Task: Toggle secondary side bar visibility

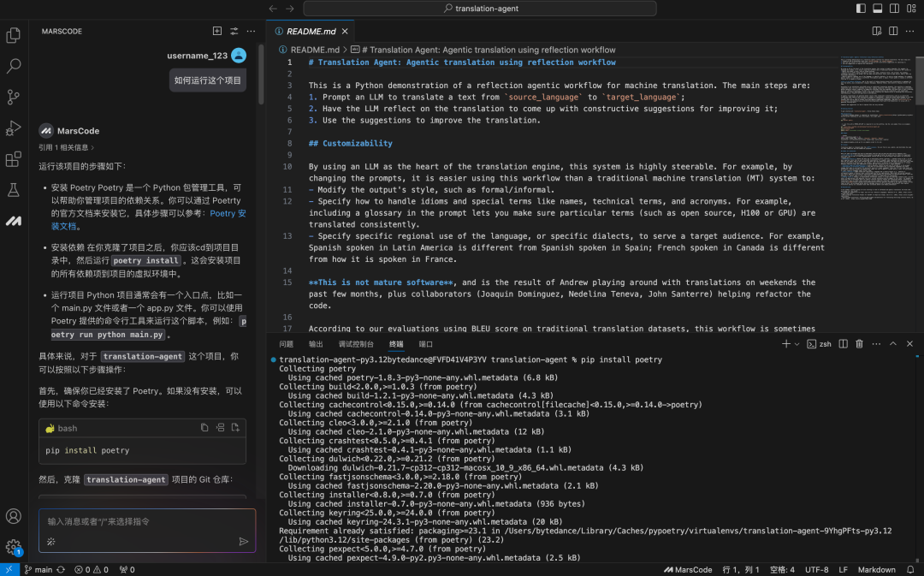Action: click(x=895, y=9)
